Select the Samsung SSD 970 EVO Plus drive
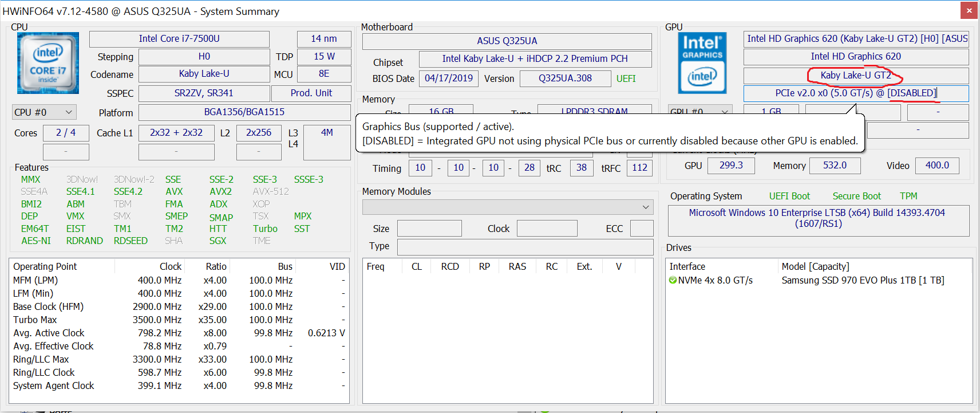The image size is (980, 413). point(863,281)
